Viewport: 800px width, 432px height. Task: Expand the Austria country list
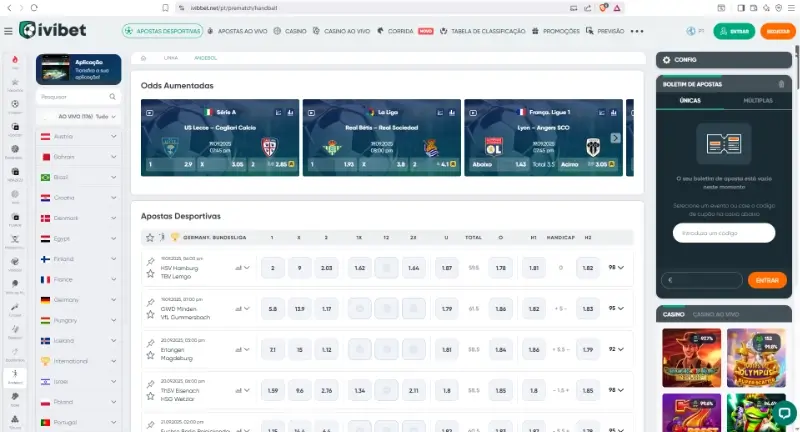pos(114,136)
